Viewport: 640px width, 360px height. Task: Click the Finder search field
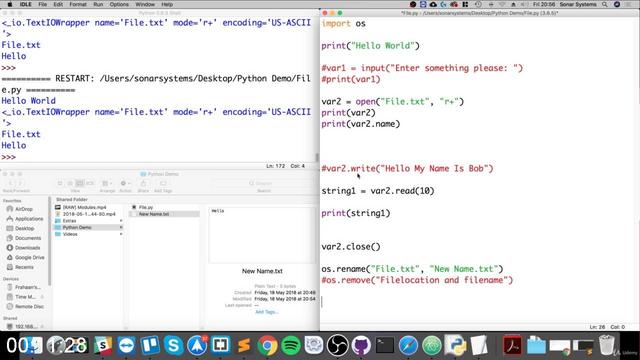tap(264, 183)
